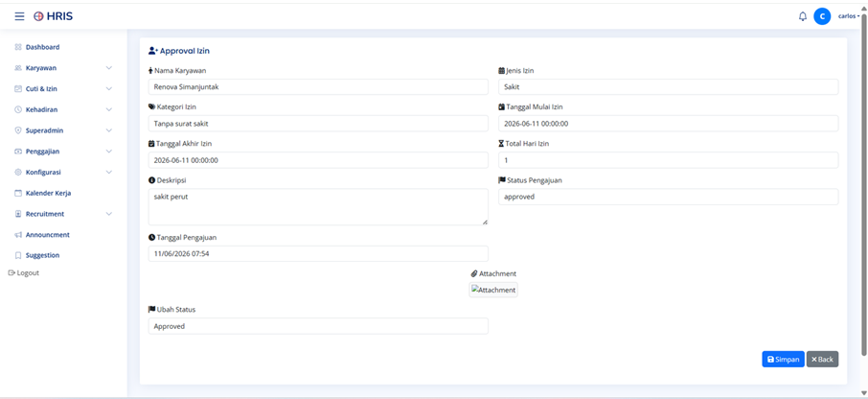Image resolution: width=868 pixels, height=399 pixels.
Task: Click the Penggajian money icon
Action: pyautogui.click(x=17, y=152)
